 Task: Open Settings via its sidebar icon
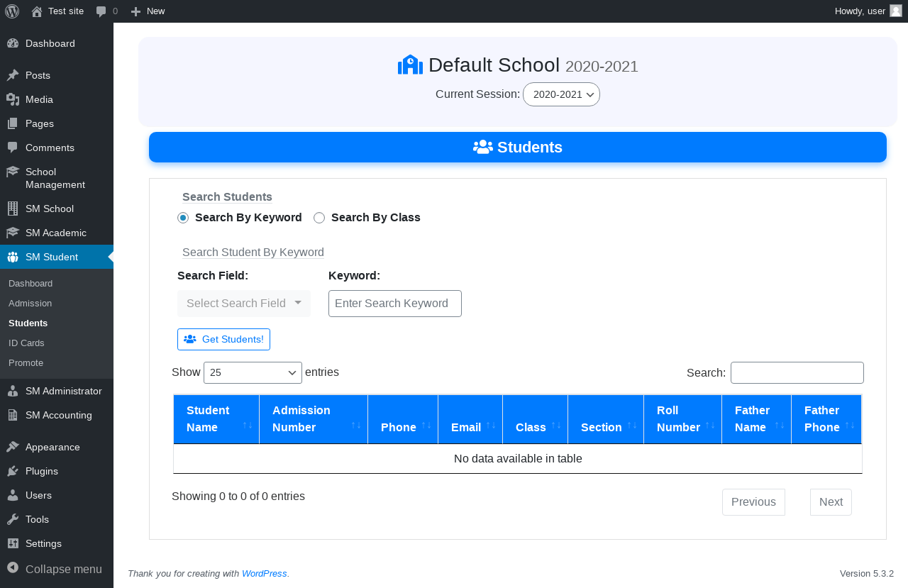pyautogui.click(x=13, y=543)
